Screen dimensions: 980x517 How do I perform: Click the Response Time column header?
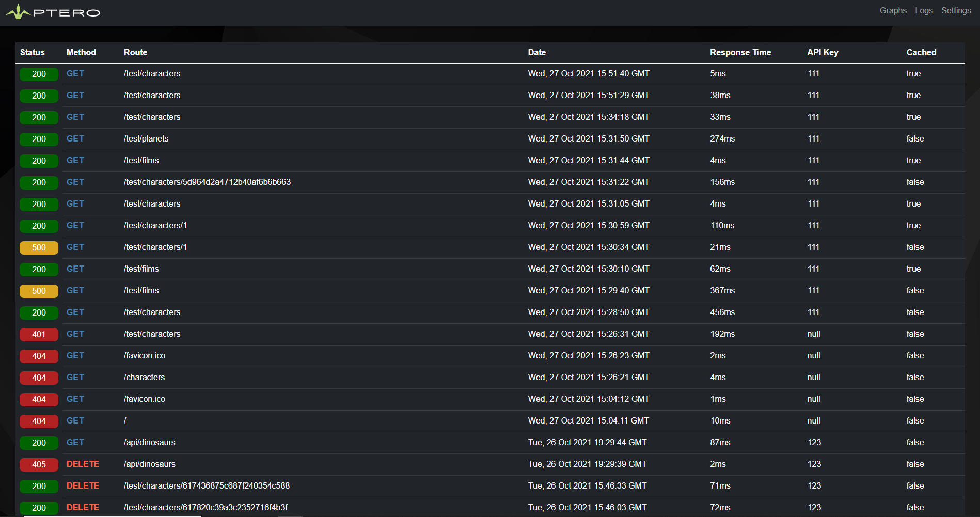point(740,52)
